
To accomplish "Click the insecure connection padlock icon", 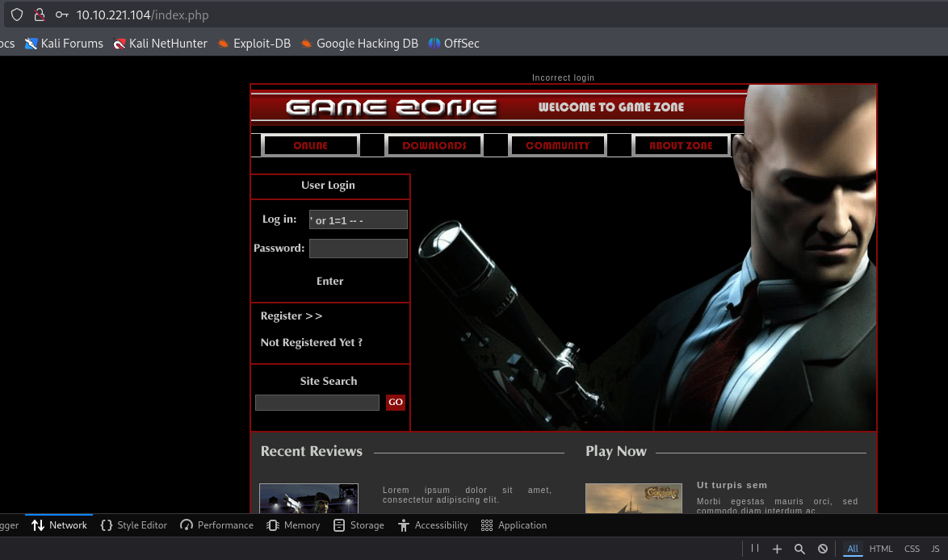I will pos(39,15).
